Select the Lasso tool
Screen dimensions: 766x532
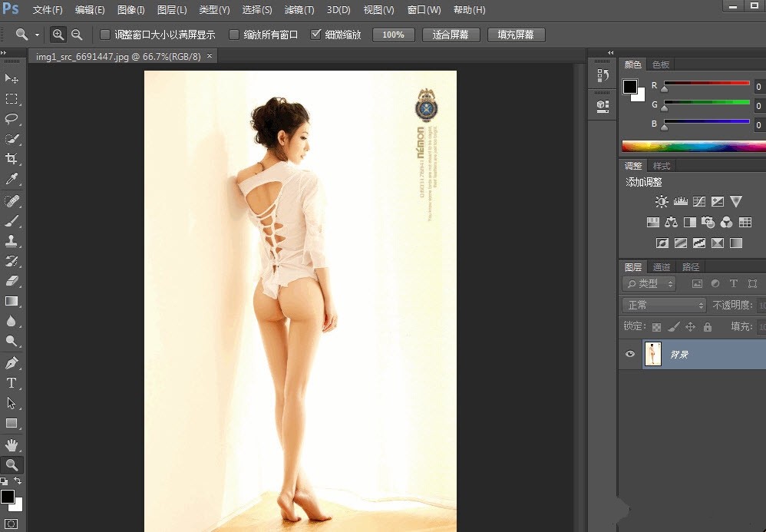[x=12, y=119]
